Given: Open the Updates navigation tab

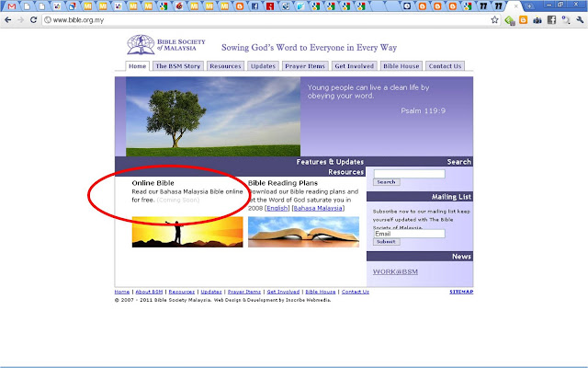Looking at the screenshot, I should point(263,66).
